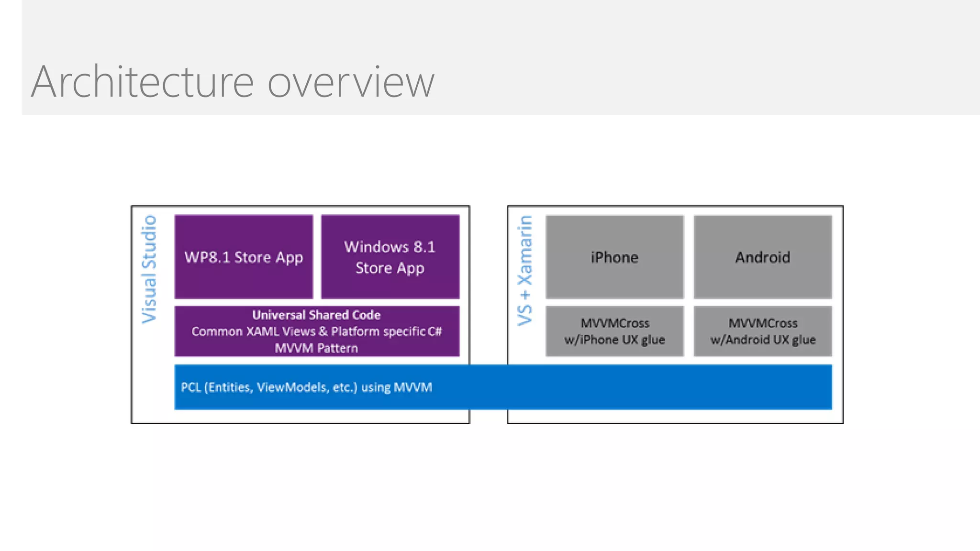Select the WP8.1 Store App box
Image resolution: width=980 pixels, height=551 pixels.
[x=244, y=257]
